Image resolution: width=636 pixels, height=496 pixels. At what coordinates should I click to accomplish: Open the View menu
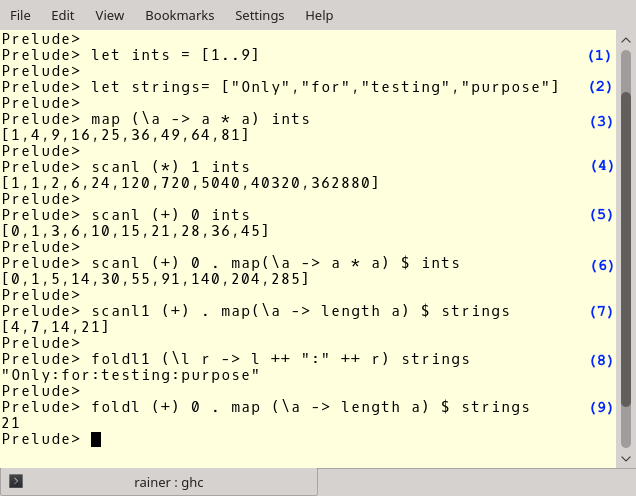coord(110,15)
